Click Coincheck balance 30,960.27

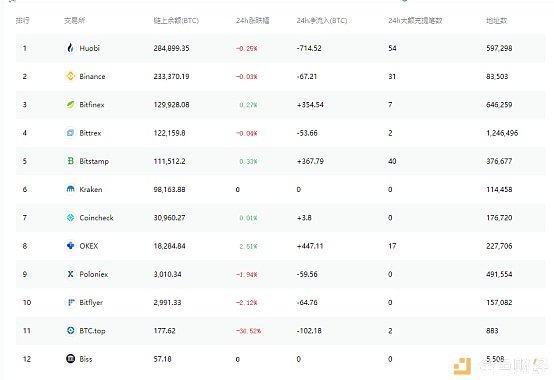point(169,218)
